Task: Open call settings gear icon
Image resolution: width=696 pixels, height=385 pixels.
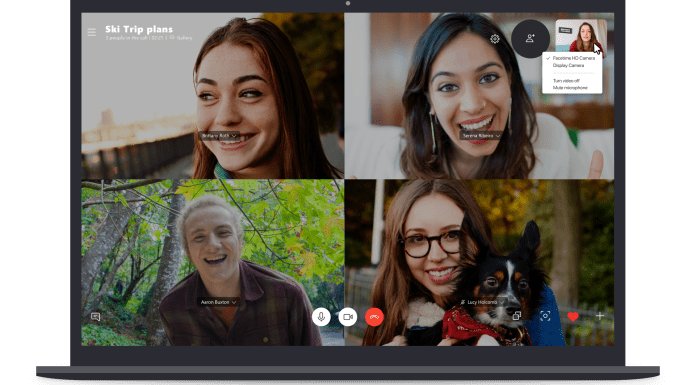Action: tap(494, 39)
